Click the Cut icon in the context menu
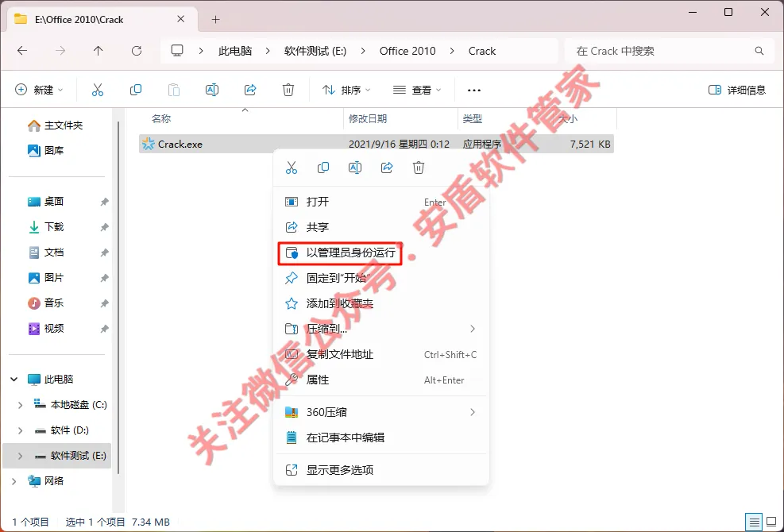Image resolution: width=784 pixels, height=532 pixels. coord(292,168)
